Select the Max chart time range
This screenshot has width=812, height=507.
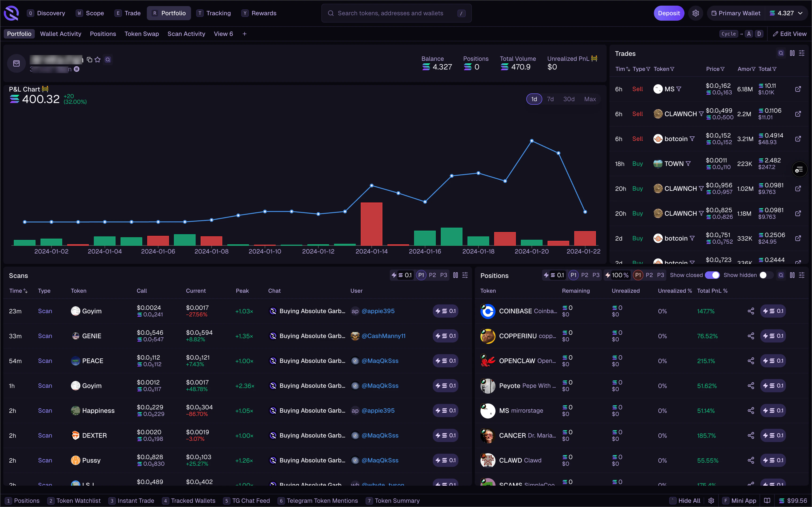(590, 99)
